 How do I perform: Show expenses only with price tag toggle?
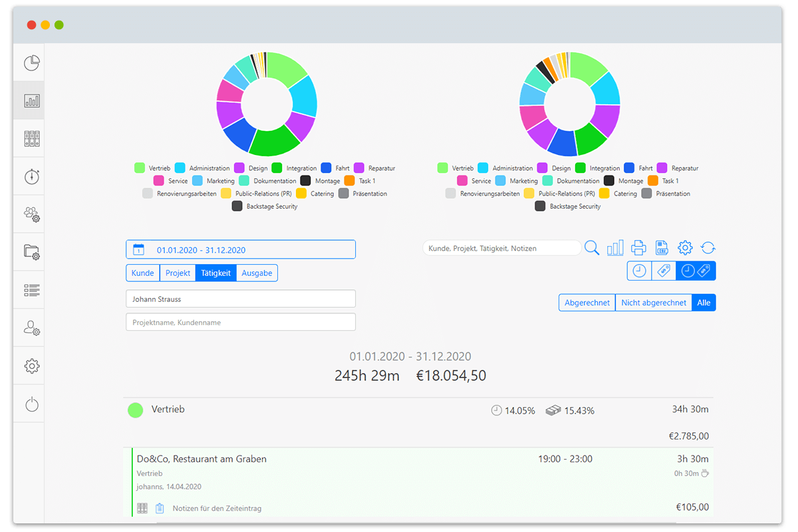click(x=663, y=271)
